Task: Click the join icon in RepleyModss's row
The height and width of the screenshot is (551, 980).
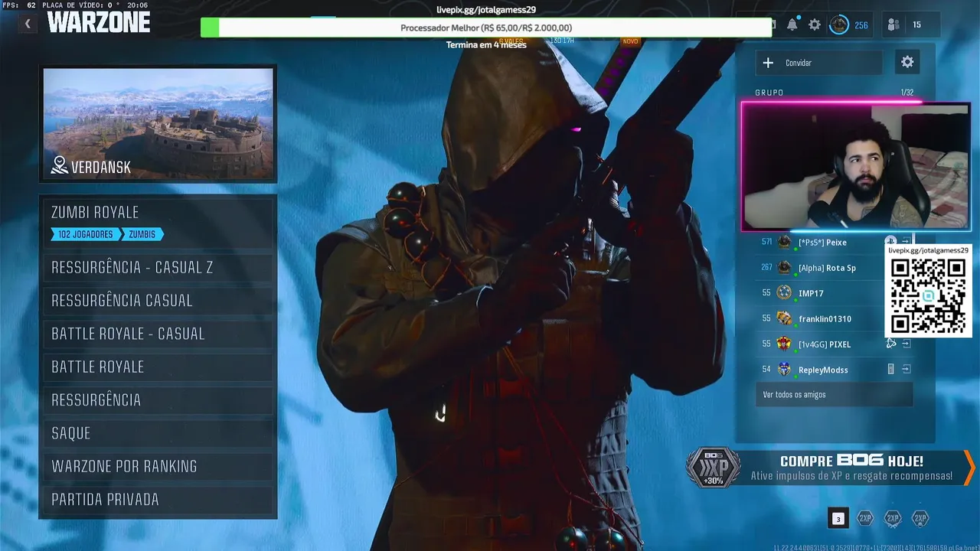Action: point(906,369)
